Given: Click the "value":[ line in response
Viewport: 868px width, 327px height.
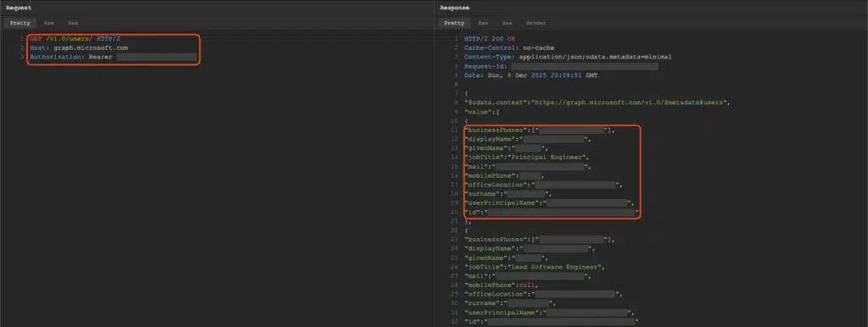Looking at the screenshot, I should coord(481,112).
